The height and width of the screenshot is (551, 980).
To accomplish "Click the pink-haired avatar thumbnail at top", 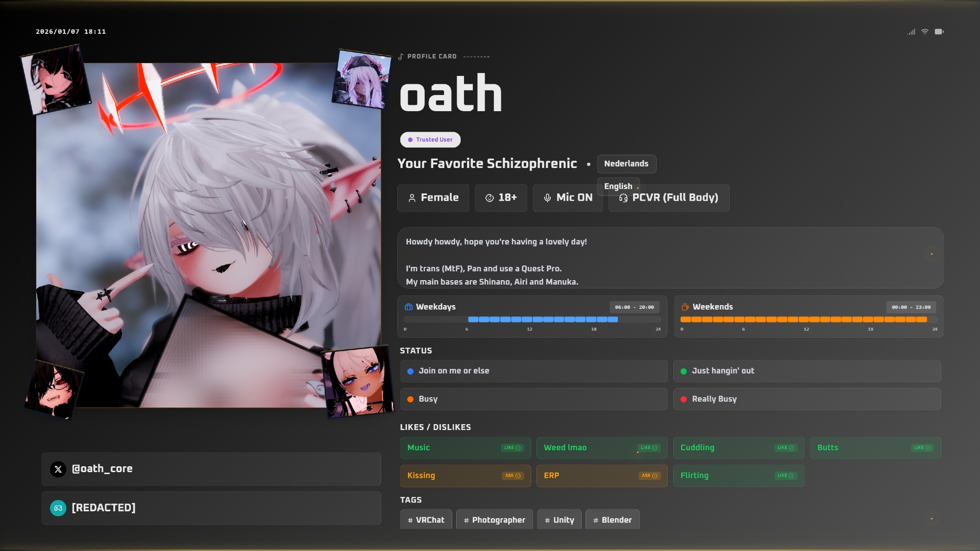I will click(x=362, y=79).
